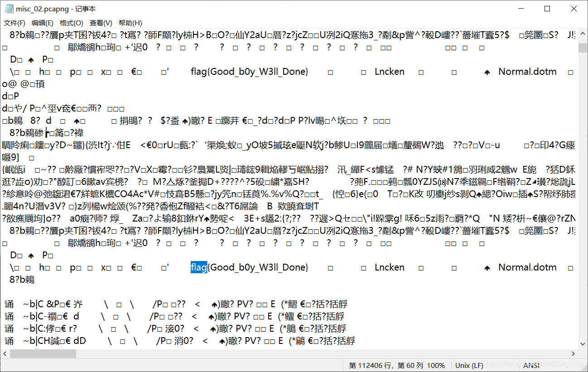588x372 pixels.
Task: Open the 帮助(H) menu
Action: tap(130, 23)
